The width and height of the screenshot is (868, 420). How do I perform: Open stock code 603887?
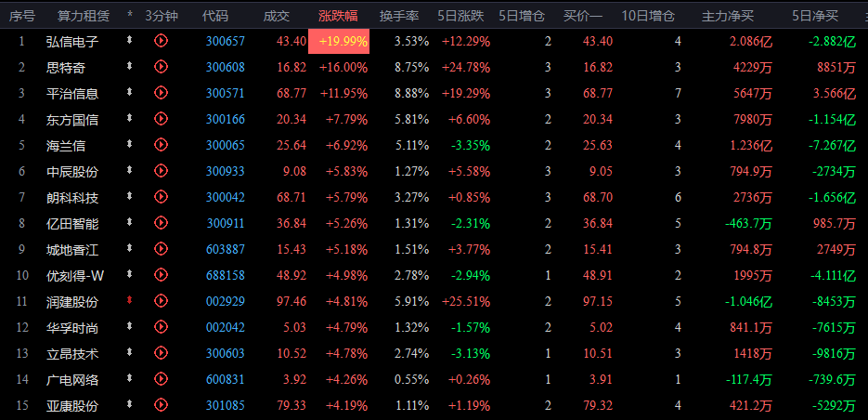[x=226, y=249]
